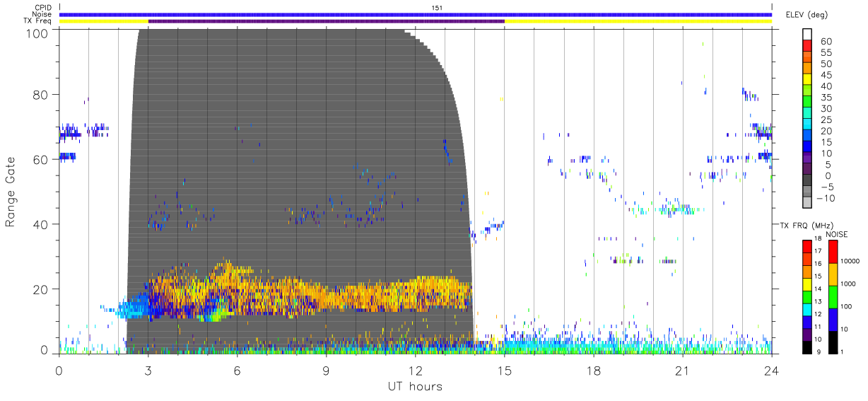Click the yellow TX Freq bar segment after 15 UT
Viewport: 868px width, 401px height.
pos(638,21)
